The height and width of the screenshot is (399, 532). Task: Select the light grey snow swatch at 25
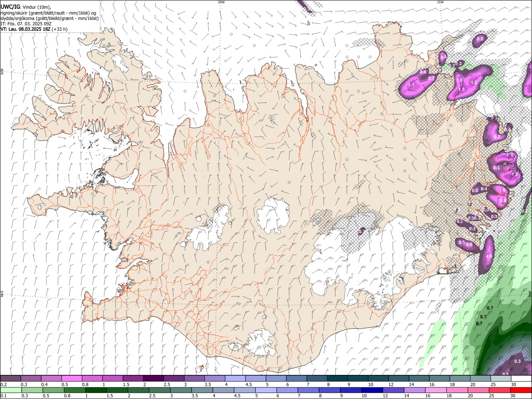[x=500, y=378]
